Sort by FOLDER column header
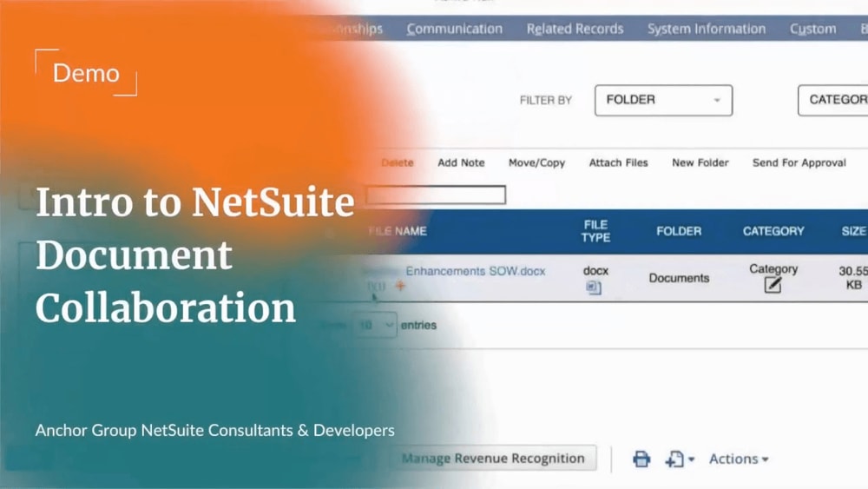Viewport: 868px width, 489px height. click(679, 232)
